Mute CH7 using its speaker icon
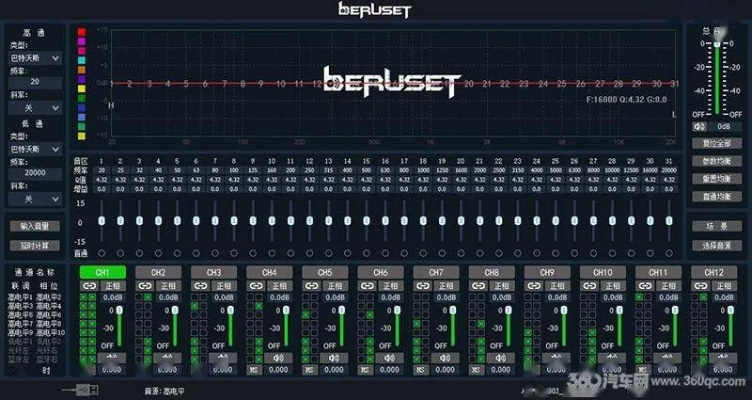752x400 pixels. pyautogui.click(x=446, y=356)
